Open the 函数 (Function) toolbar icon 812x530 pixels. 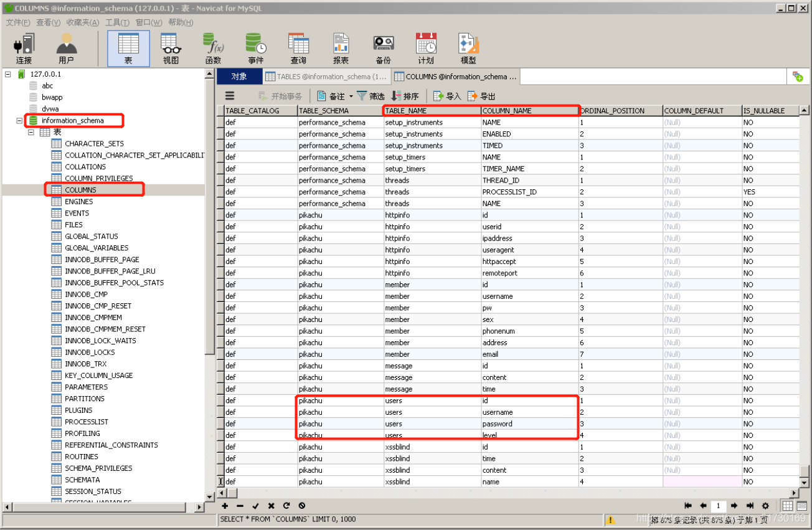[213, 49]
